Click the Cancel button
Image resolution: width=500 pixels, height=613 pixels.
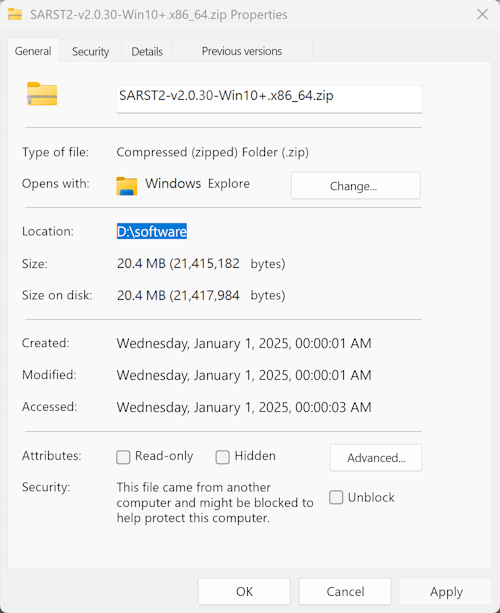coord(345,591)
